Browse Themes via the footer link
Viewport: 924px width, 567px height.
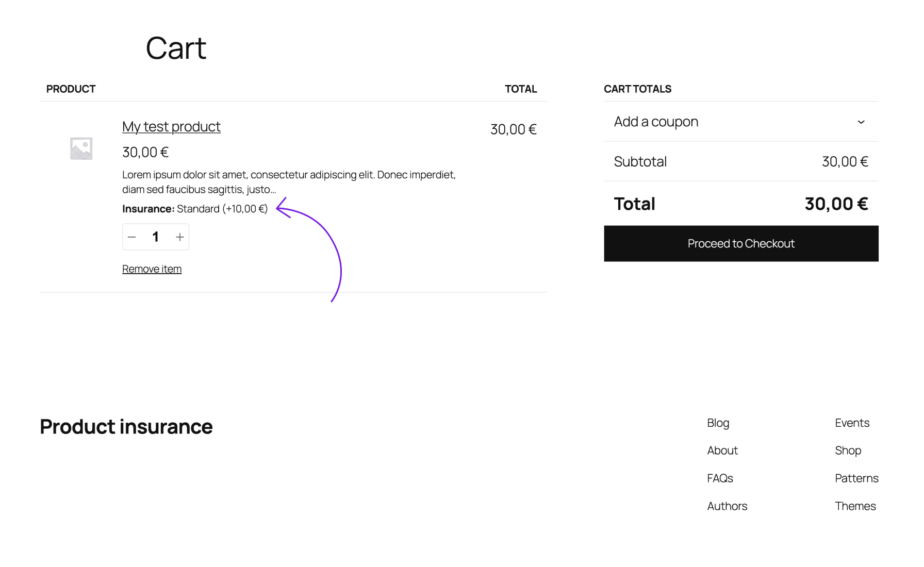(x=855, y=506)
